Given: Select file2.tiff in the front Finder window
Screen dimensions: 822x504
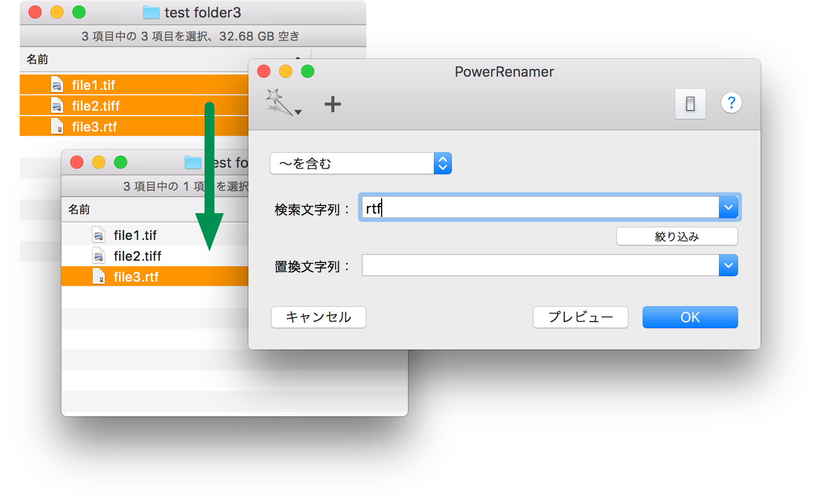Looking at the screenshot, I should click(x=137, y=256).
